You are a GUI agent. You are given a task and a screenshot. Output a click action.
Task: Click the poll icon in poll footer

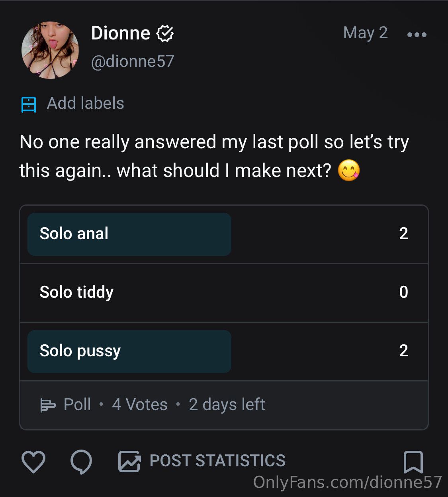click(x=48, y=405)
